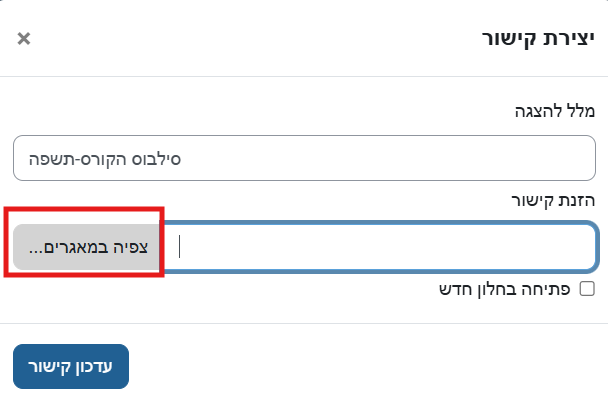This screenshot has width=608, height=402.
Task: Focus the הזנת קישור URL input
Action: 380,247
